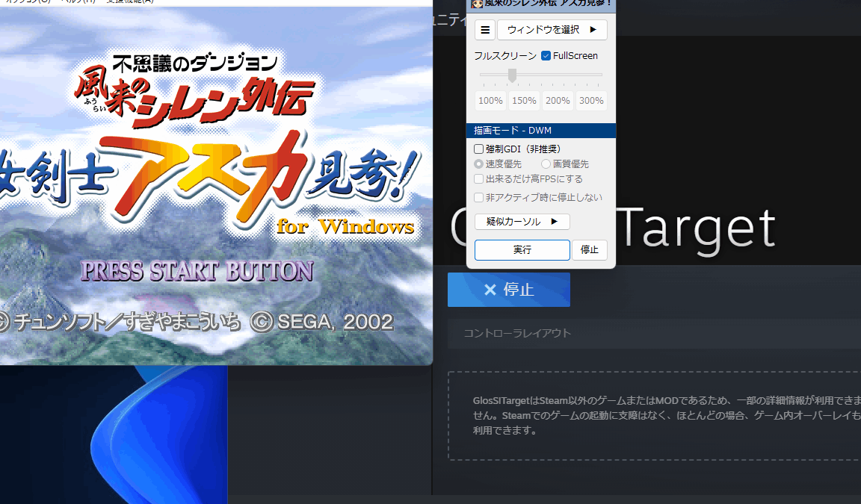Image resolution: width=861 pixels, height=504 pixels.
Task: Click the 停止 button next to 実行
Action: pyautogui.click(x=589, y=250)
